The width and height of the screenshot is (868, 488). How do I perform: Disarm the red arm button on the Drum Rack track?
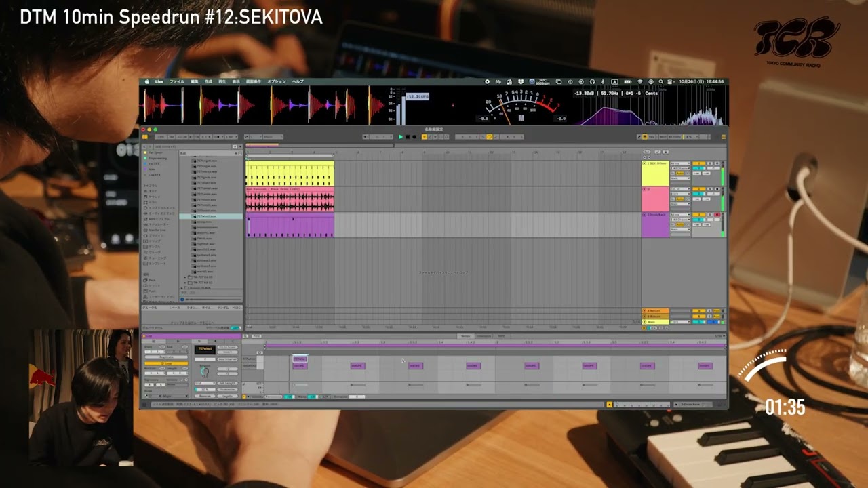[x=717, y=215]
